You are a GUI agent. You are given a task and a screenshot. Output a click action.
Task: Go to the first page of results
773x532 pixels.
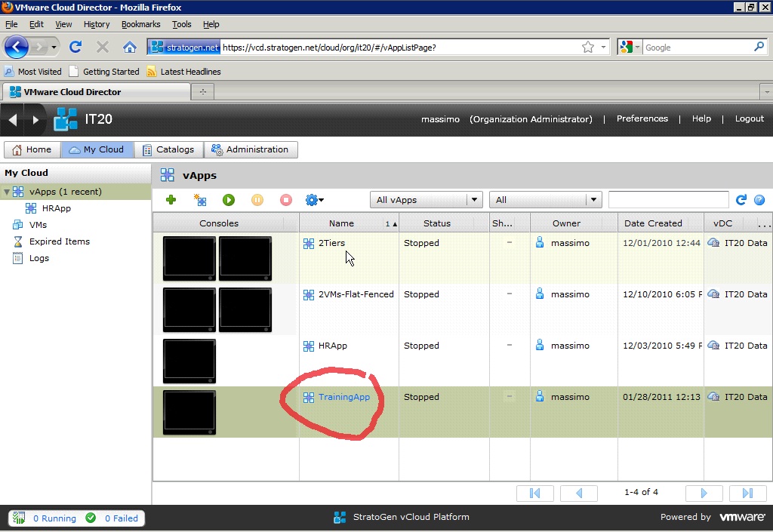coord(535,493)
